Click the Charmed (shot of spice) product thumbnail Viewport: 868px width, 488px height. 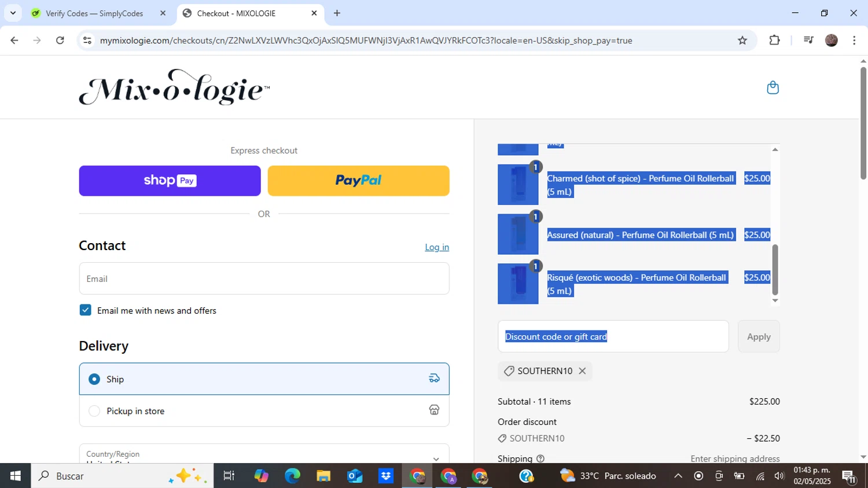518,185
